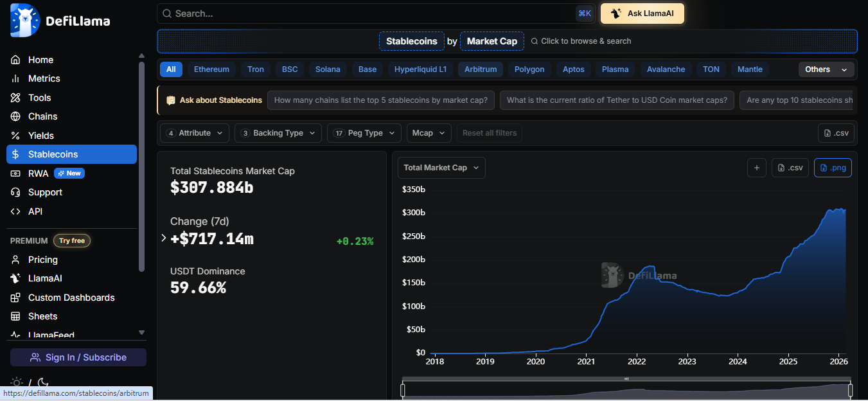Click the Sheets table icon

16,316
